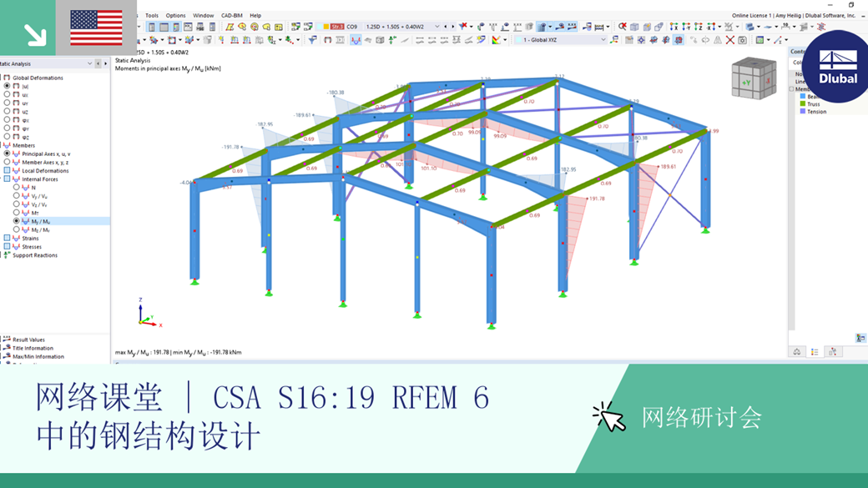Viewport: 868px width, 488px height.
Task: Click the Max/Min Information tree item
Action: 38,356
